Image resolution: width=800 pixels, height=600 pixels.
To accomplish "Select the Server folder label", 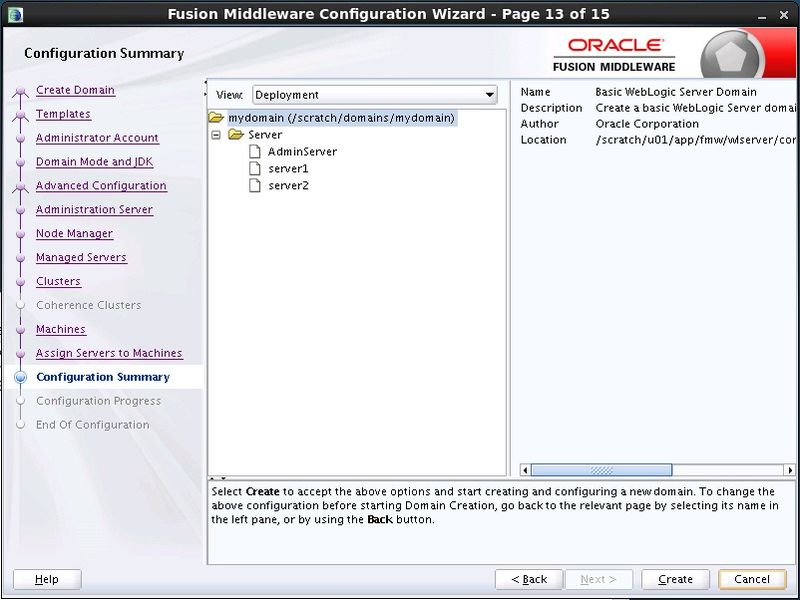I will point(265,135).
